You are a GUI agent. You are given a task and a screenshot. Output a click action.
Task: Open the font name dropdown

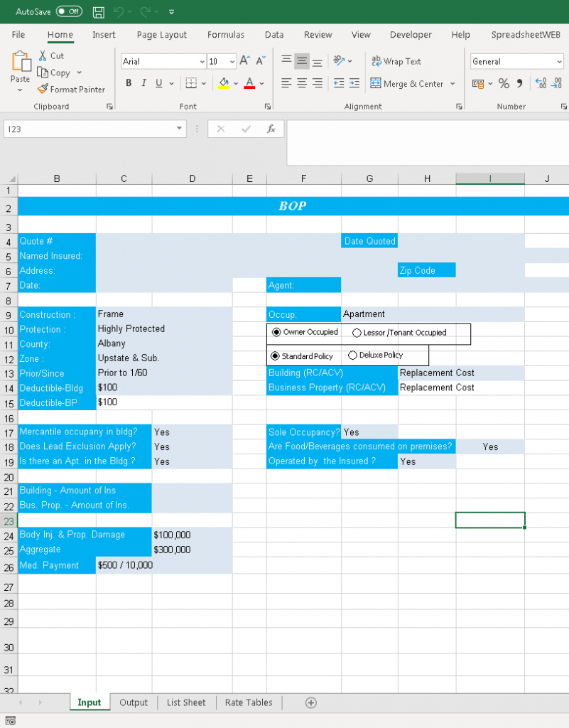pyautogui.click(x=202, y=62)
